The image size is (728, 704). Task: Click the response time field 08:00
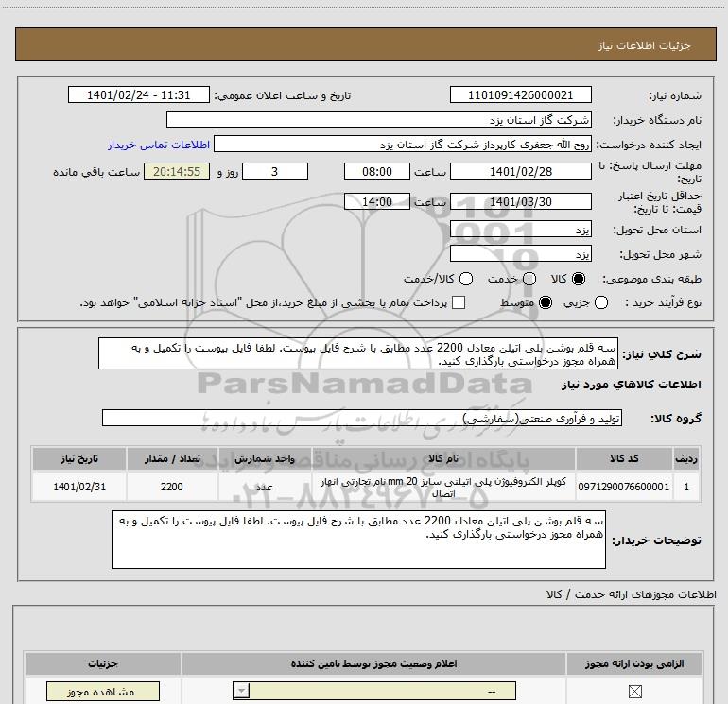click(x=377, y=171)
